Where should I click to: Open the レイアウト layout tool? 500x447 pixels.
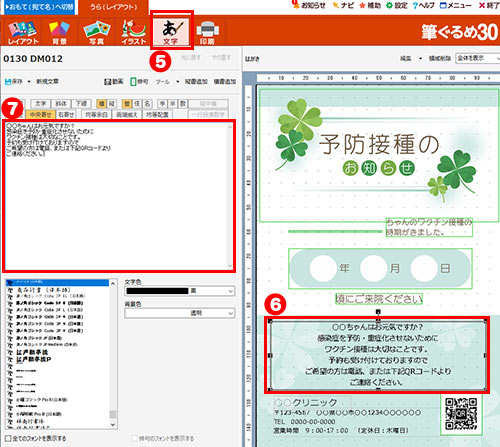[x=23, y=32]
